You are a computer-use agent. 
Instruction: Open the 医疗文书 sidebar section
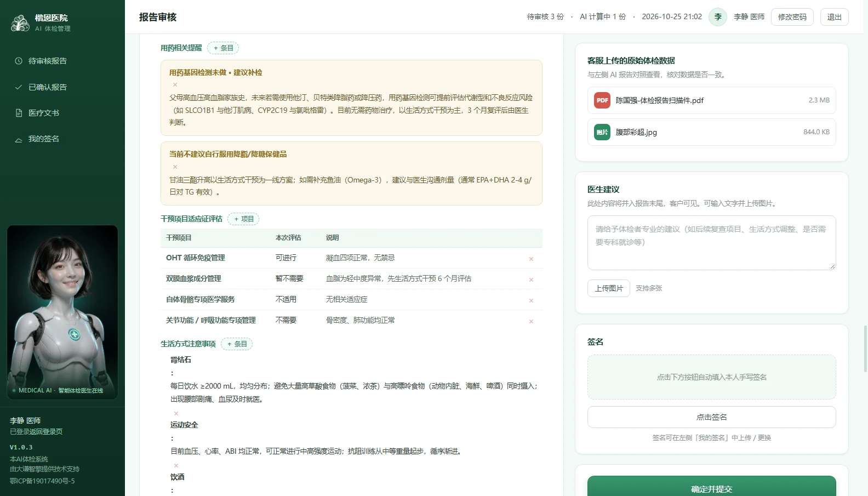tap(62, 113)
